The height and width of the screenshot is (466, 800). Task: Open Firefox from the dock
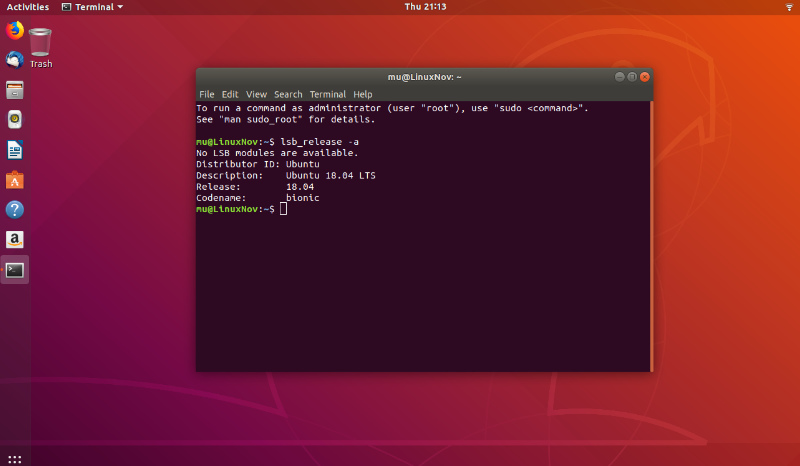tap(15, 30)
